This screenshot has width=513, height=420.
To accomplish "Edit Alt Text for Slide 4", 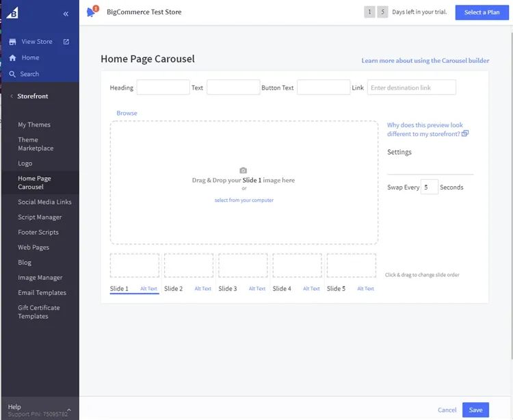I will tap(311, 289).
